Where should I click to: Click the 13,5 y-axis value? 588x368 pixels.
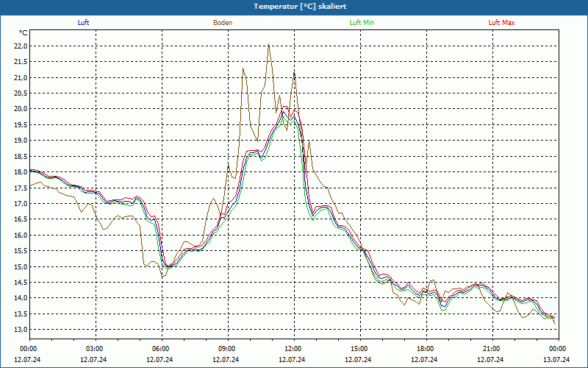(x=21, y=314)
